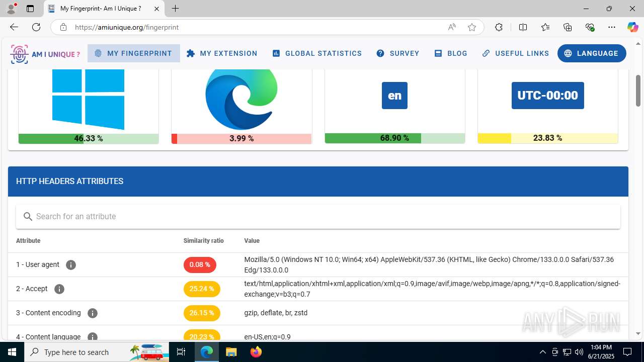Click the 46.33 % progress bar
Screen dimensions: 644x362
click(x=89, y=138)
